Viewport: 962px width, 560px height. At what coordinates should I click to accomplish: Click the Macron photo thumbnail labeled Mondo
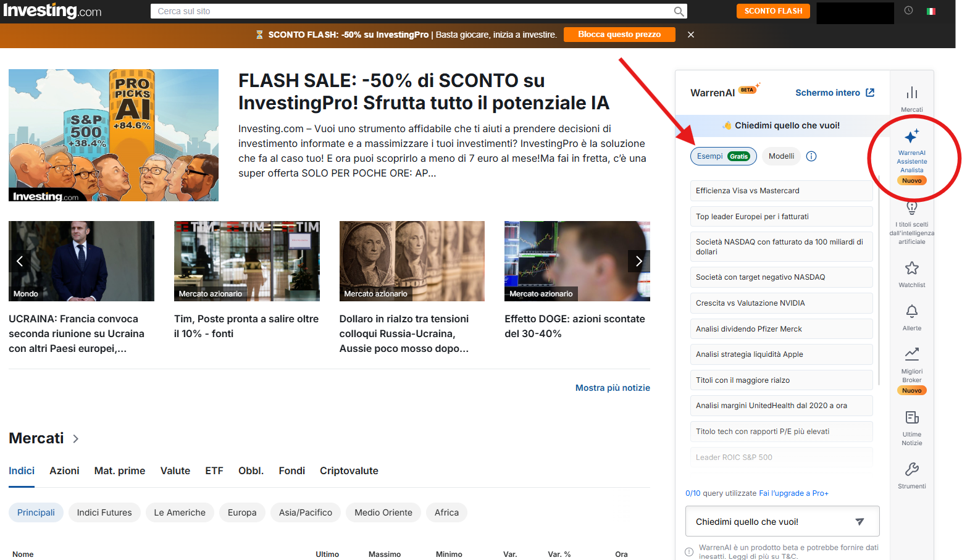pyautogui.click(x=82, y=261)
